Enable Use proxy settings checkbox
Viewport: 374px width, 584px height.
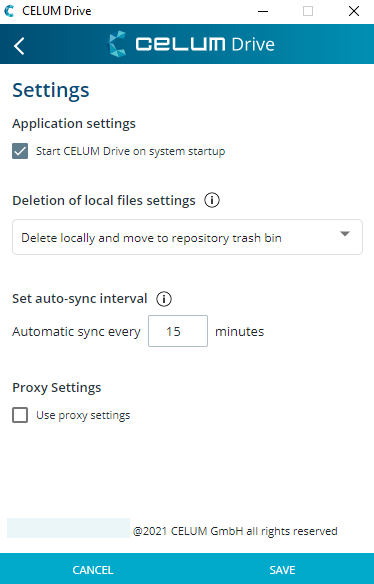point(20,415)
